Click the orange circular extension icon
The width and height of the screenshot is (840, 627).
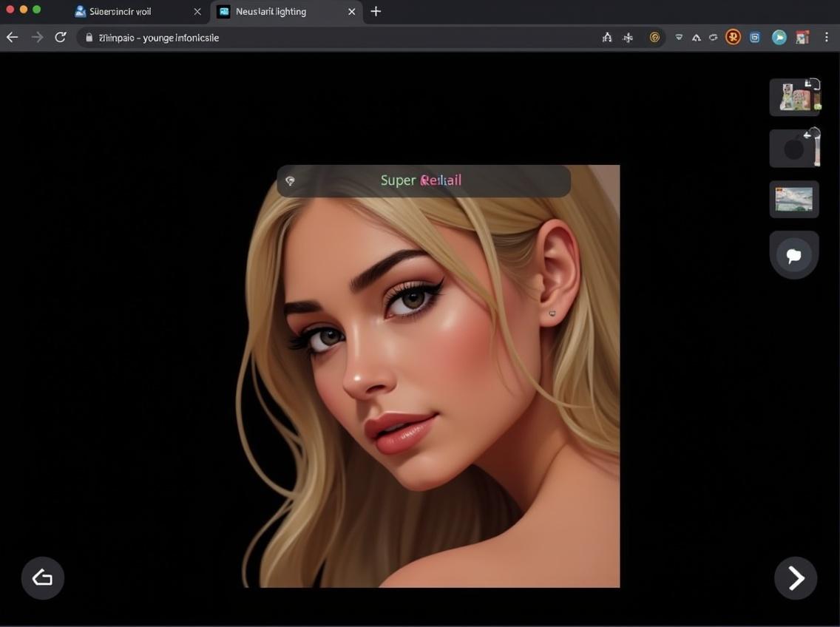click(x=733, y=37)
